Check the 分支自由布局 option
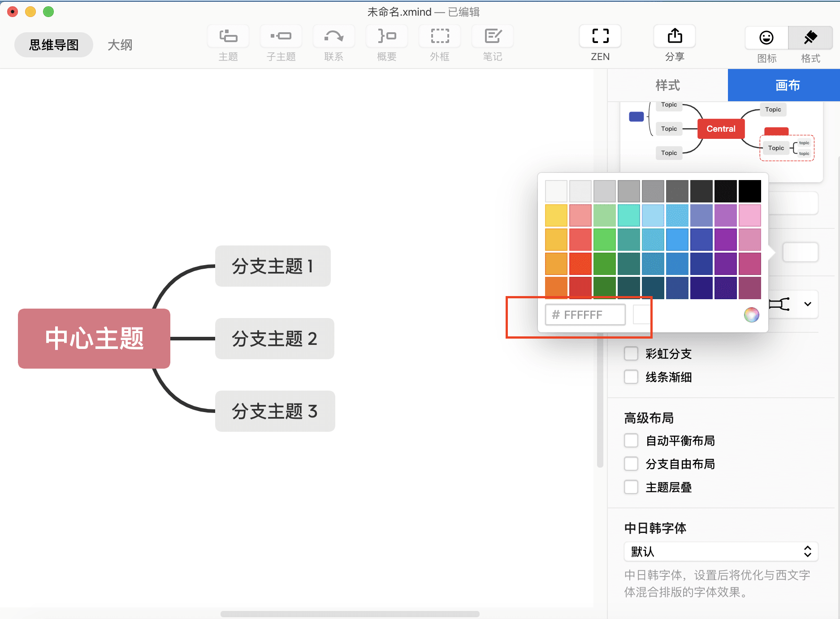The width and height of the screenshot is (840, 619). 631,464
